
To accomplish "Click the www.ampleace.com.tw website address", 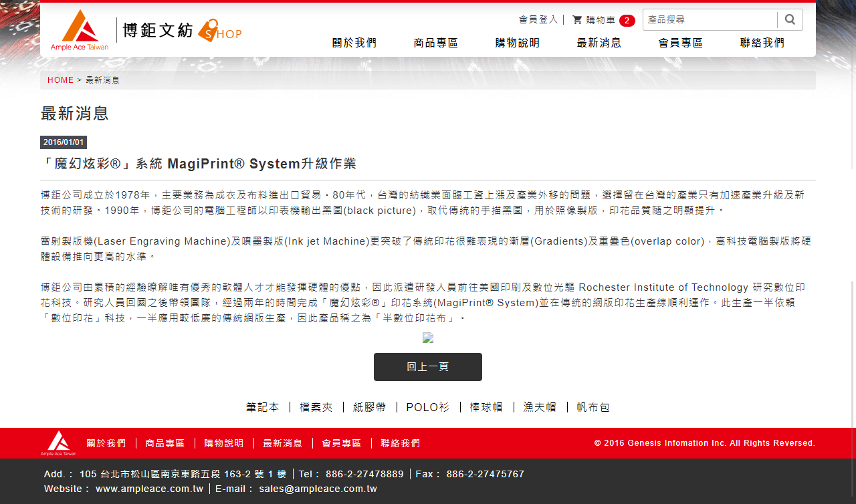I will [149, 489].
